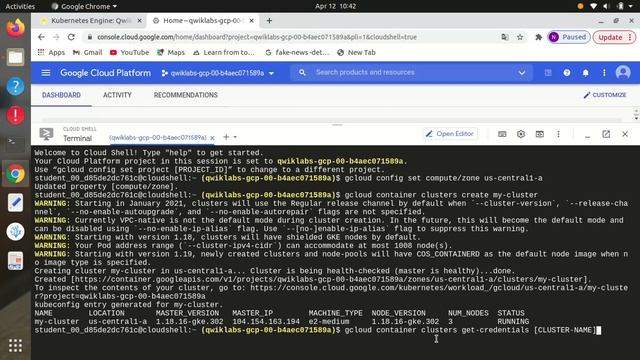Click the Cloud Shell activate icon in header

point(548,73)
